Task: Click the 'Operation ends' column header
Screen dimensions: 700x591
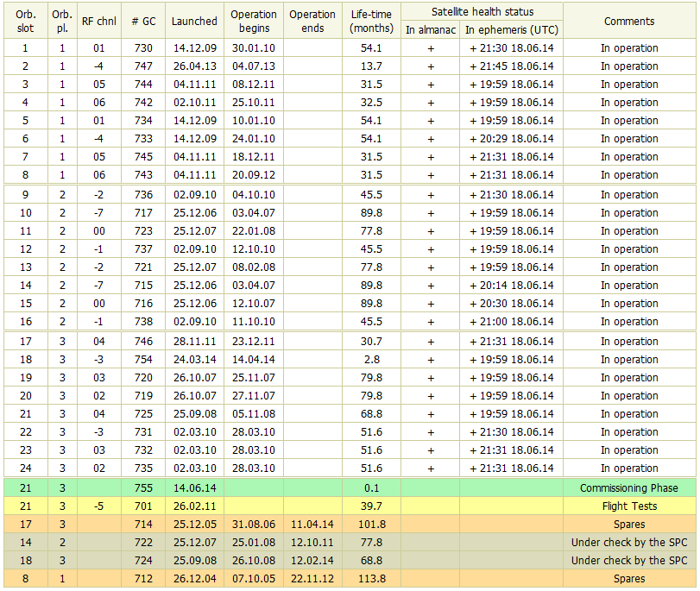Action: (x=312, y=21)
